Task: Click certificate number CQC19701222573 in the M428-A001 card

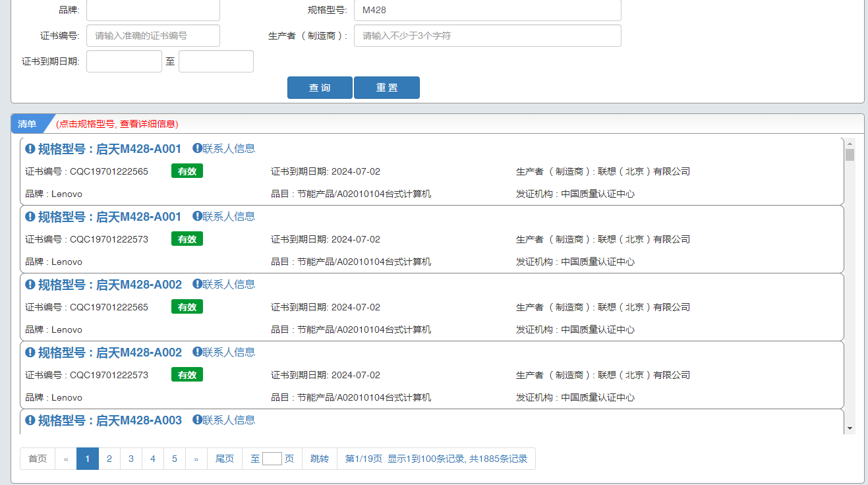Action: [109, 239]
